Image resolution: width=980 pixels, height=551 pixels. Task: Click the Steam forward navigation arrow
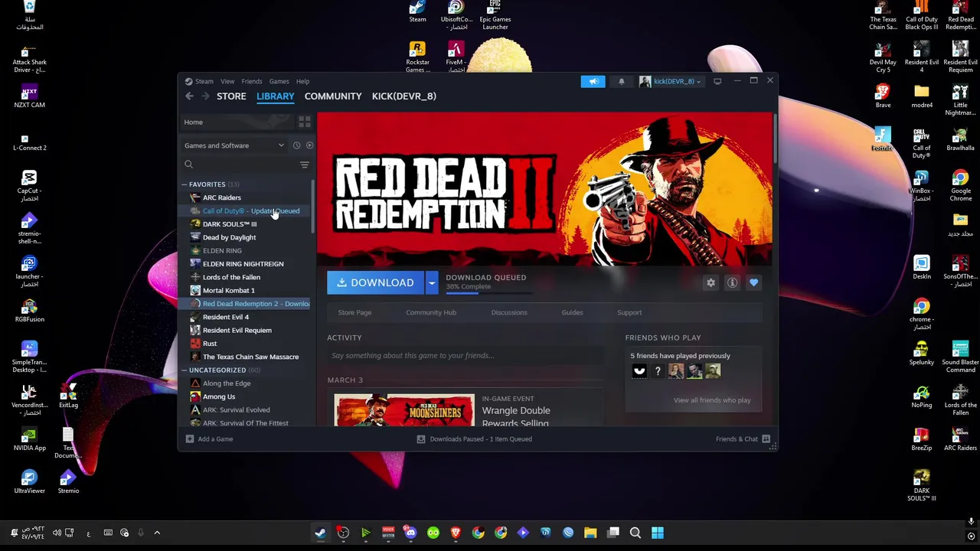point(205,96)
